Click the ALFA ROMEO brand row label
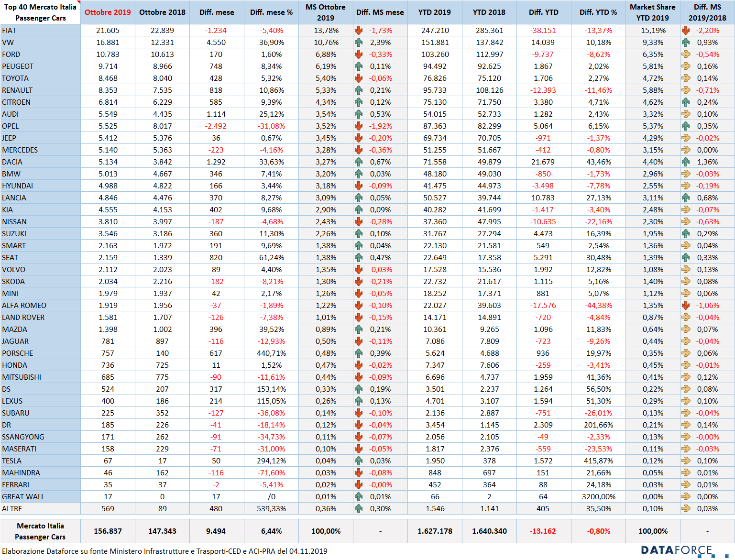735x560 pixels. 24,305
